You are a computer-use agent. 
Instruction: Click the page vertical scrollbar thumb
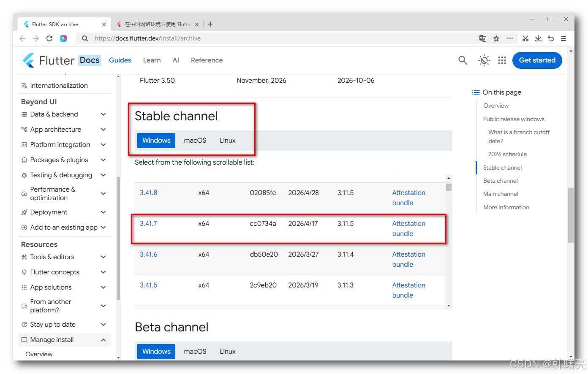pyautogui.click(x=571, y=216)
